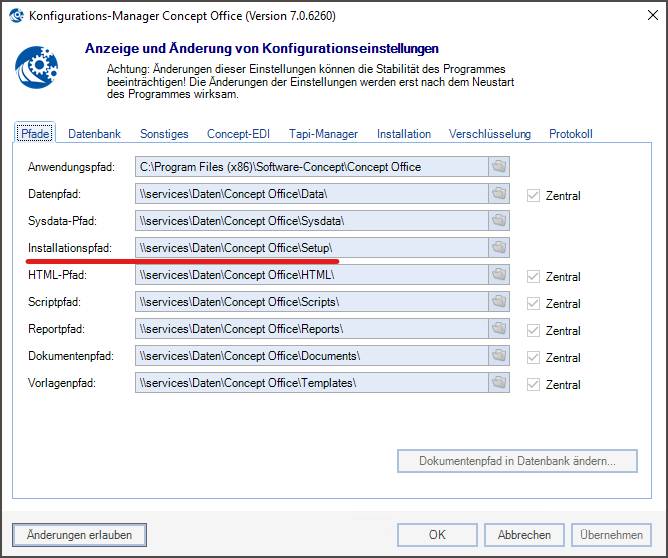Open the Protokoll tab
Image resolution: width=668 pixels, height=558 pixels.
[x=570, y=134]
